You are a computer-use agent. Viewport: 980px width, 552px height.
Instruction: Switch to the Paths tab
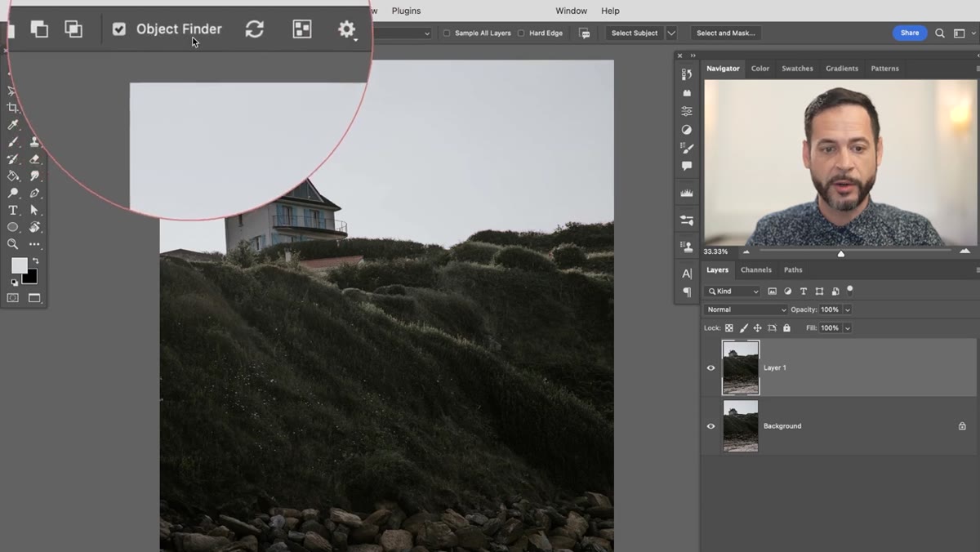pyautogui.click(x=793, y=270)
